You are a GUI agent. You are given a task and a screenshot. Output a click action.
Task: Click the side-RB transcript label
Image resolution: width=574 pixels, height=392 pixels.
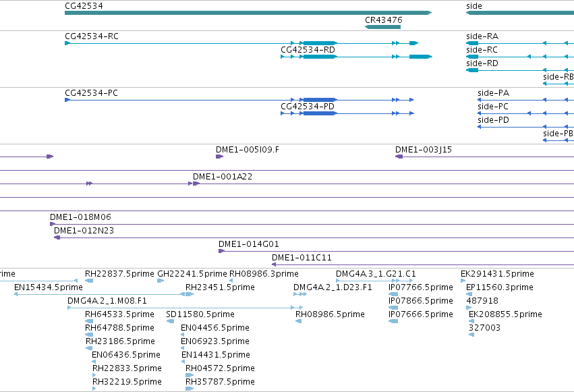[558, 77]
